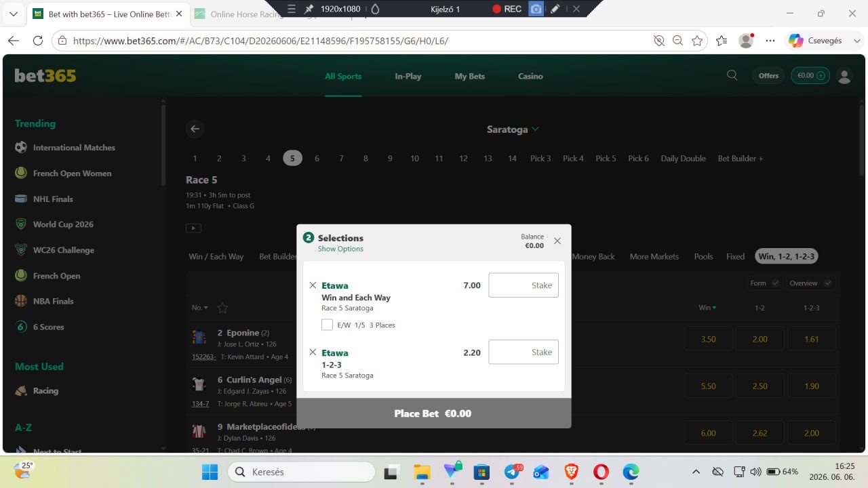This screenshot has width=868, height=488.
Task: Open the Daily Double tab
Action: tap(684, 159)
